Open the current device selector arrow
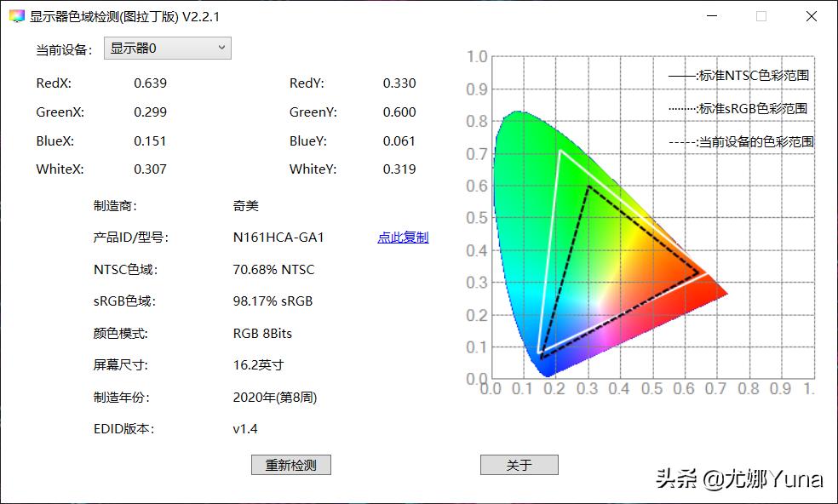The height and width of the screenshot is (504, 838). point(221,48)
